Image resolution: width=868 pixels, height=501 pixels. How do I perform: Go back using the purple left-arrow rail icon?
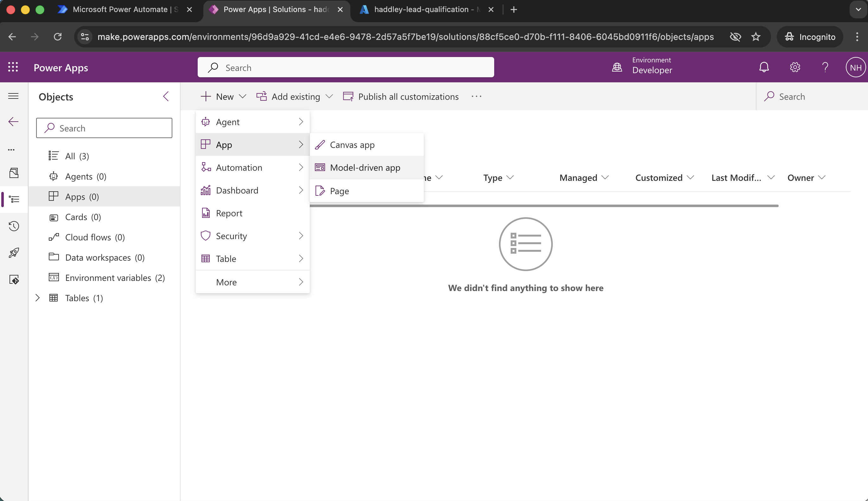pos(13,122)
